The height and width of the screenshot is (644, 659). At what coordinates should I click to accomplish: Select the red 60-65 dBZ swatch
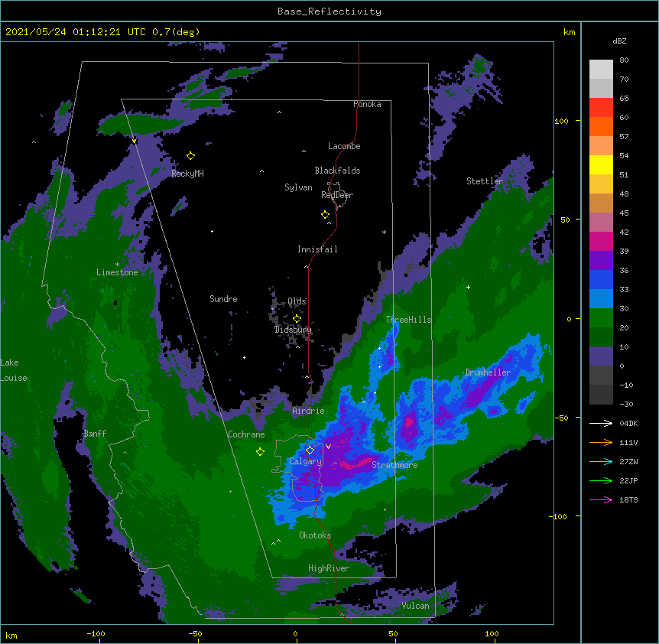click(601, 108)
